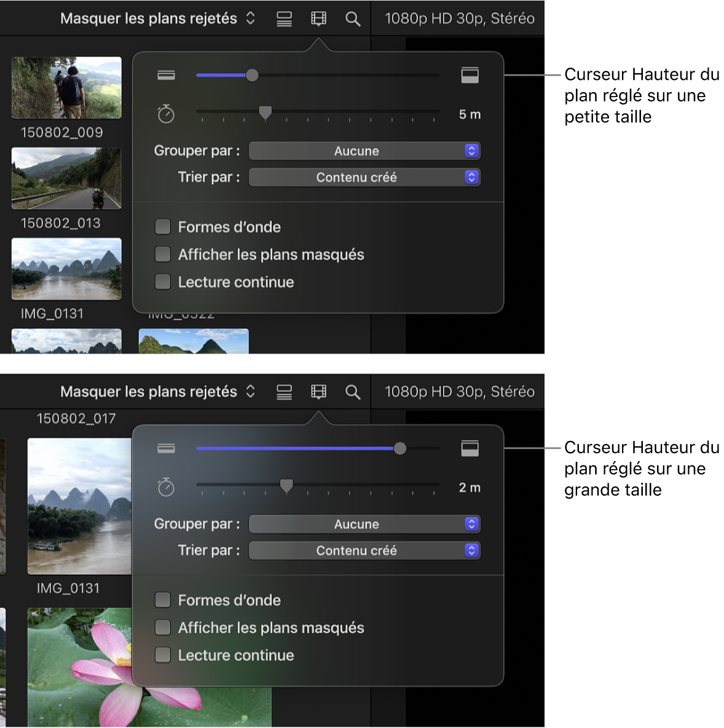Open the lower Masquer les plans rejetés filter menu
Image resolution: width=724 pixels, height=728 pixels.
pos(157,392)
